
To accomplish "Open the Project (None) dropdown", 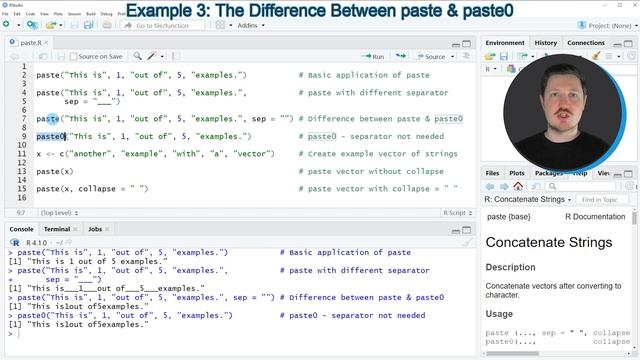I will coord(607,25).
